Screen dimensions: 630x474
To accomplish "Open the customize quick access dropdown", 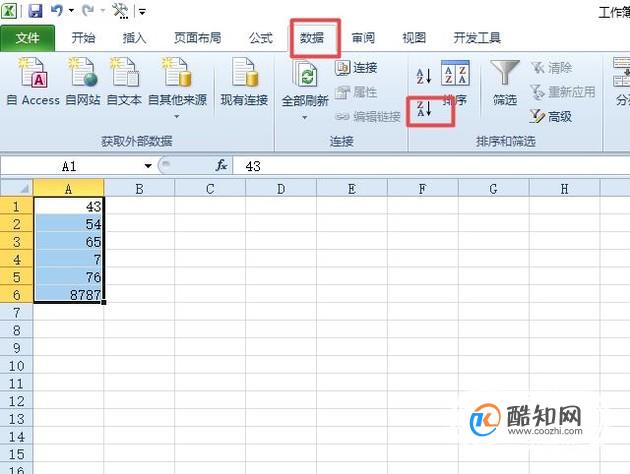I will click(142, 12).
